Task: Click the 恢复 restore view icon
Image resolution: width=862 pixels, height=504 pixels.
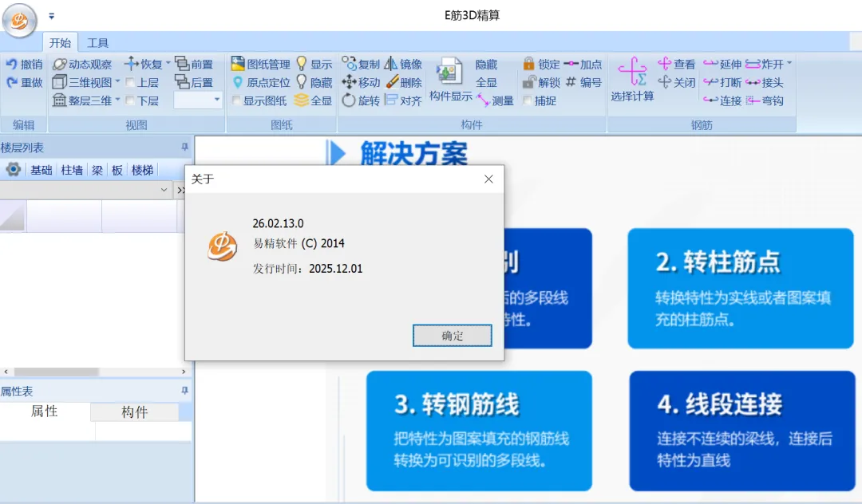Action: [x=131, y=64]
